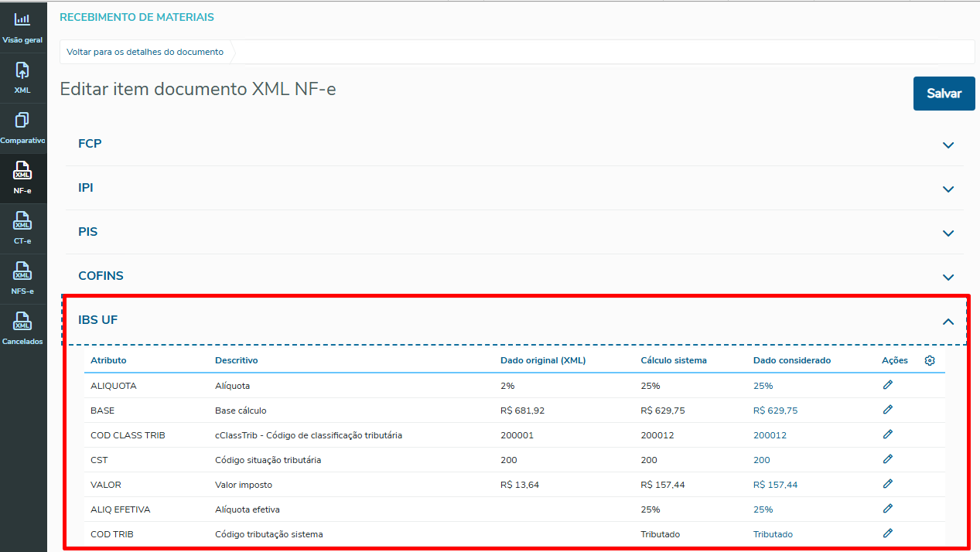Screen dimensions: 980x552
Task: Go back via Voltar para os detalhes do documento
Action: click(145, 52)
